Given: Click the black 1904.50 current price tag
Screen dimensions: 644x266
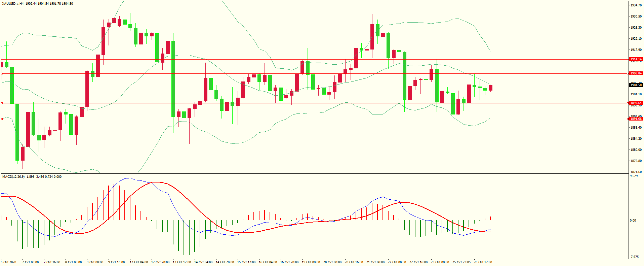Looking at the screenshot, I should click(636, 85).
